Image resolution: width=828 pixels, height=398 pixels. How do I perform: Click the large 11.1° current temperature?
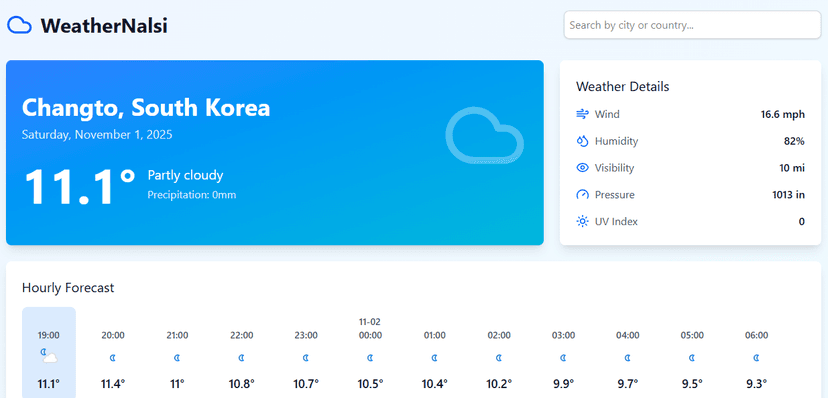pos(79,186)
